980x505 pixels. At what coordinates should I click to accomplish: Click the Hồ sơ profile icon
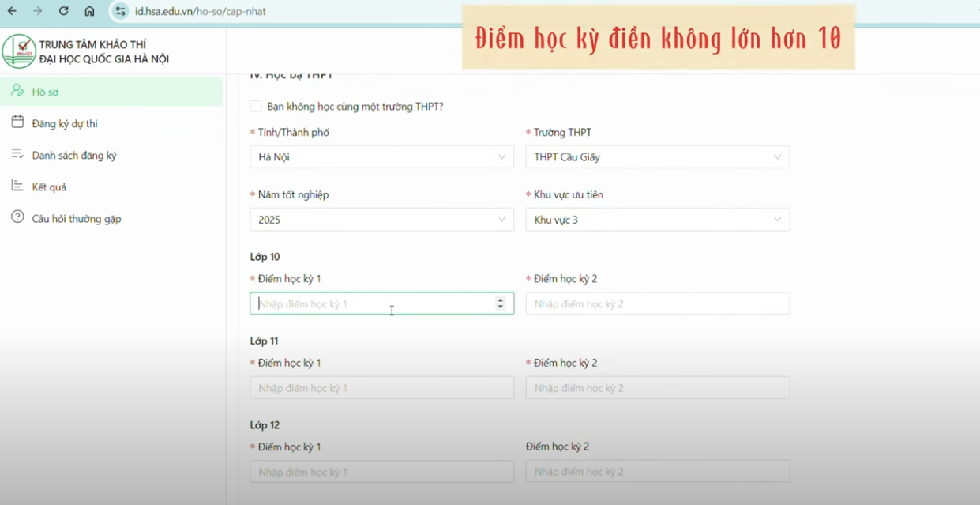tap(17, 91)
